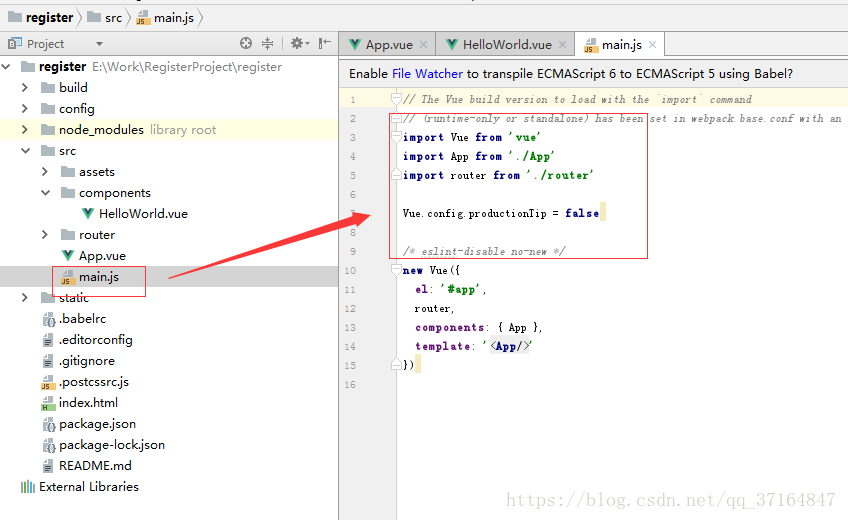Image resolution: width=848 pixels, height=520 pixels.
Task: Click the './router' import string
Action: (x=560, y=175)
